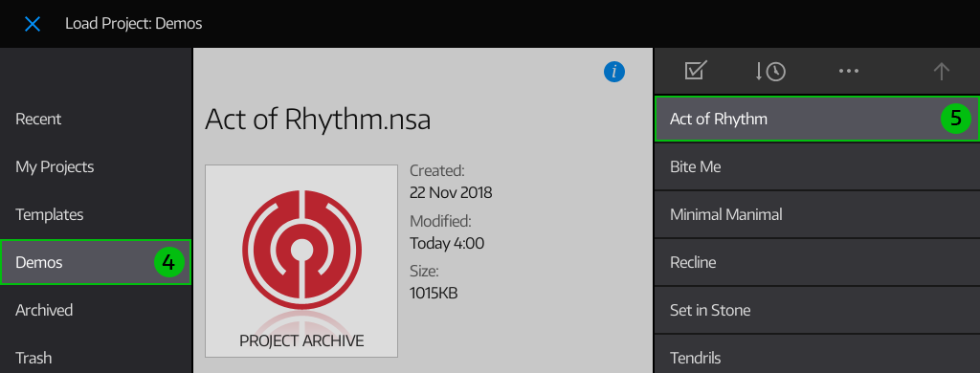
Task: Open the three-dots more menu
Action: tap(849, 71)
